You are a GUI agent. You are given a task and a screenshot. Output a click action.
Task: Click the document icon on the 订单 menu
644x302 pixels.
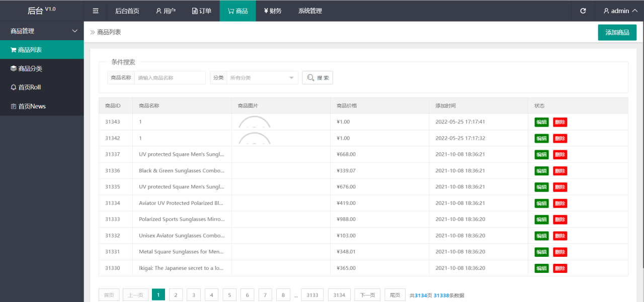pos(194,11)
